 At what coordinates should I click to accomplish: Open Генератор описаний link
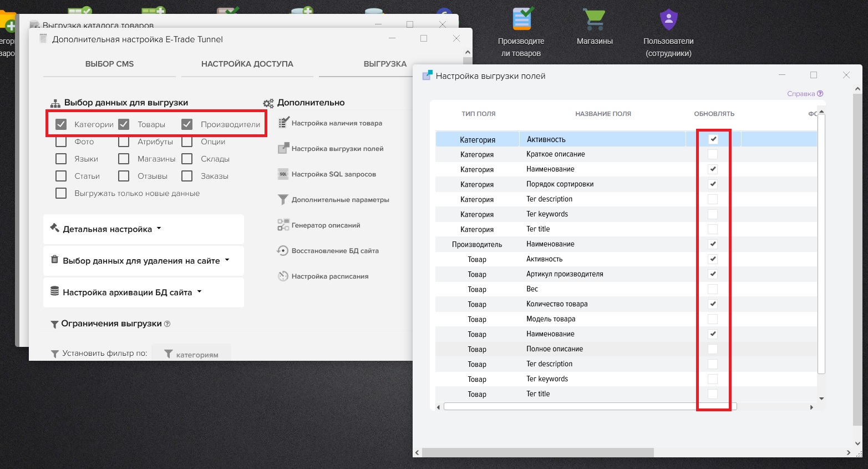click(x=326, y=225)
